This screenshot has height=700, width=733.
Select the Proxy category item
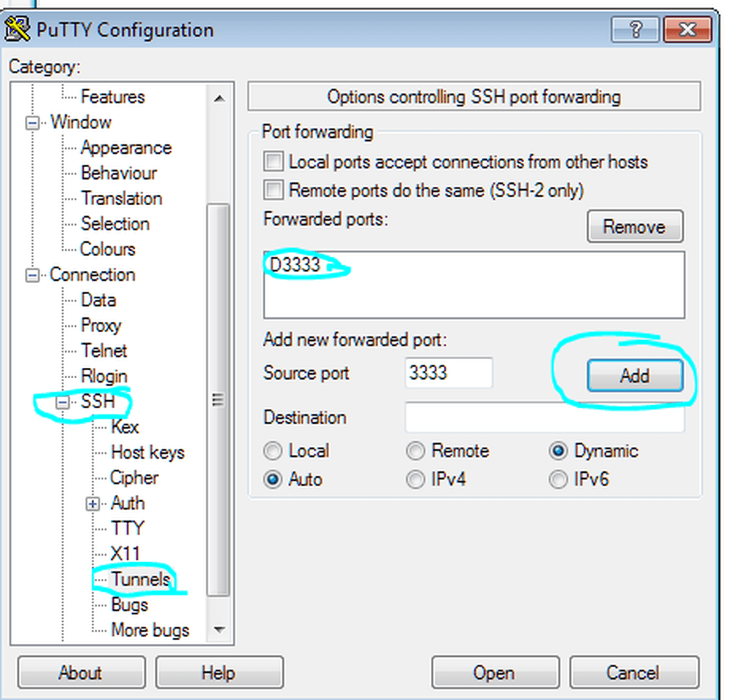(x=101, y=325)
